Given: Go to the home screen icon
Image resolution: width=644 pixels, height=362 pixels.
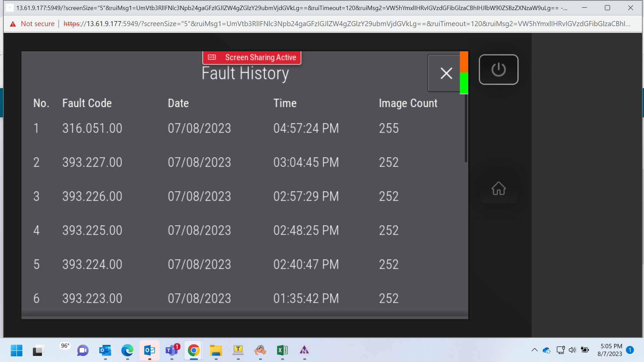Looking at the screenshot, I should point(498,188).
